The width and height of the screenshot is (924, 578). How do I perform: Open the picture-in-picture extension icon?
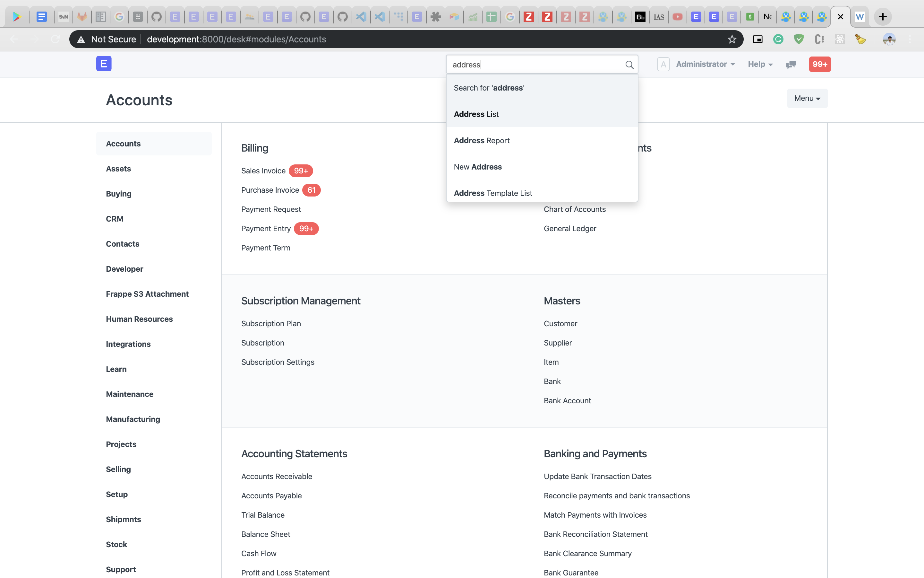[757, 39]
